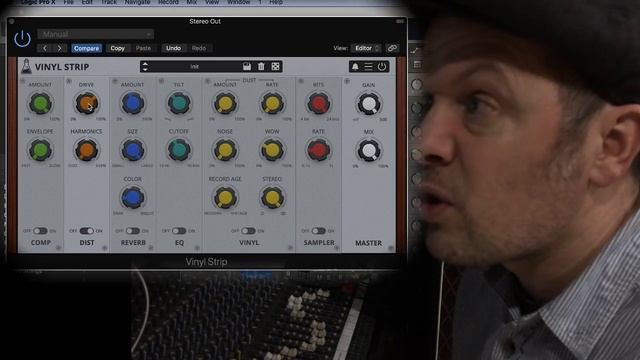Click the yellow Wow knob
This screenshot has height=360, width=640.
click(272, 150)
